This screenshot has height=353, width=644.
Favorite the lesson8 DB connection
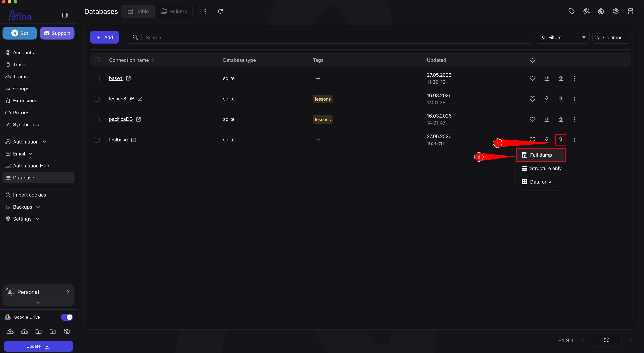pyautogui.click(x=532, y=99)
